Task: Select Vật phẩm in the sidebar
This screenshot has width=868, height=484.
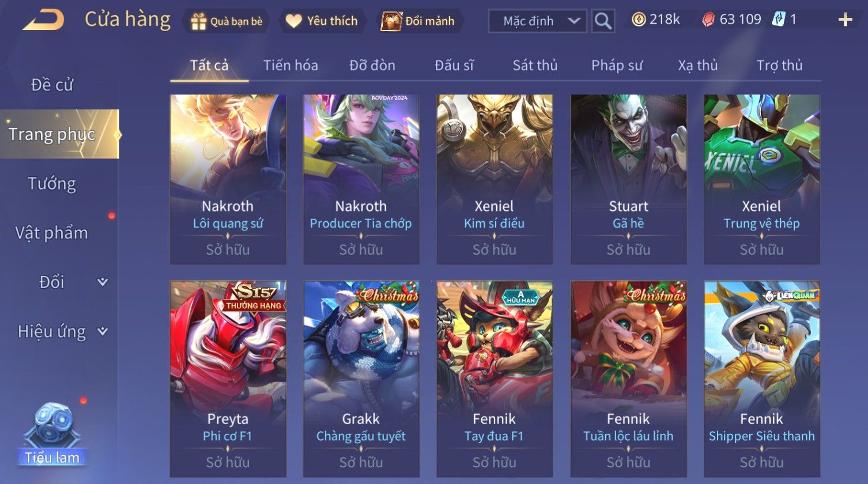Action: tap(52, 233)
